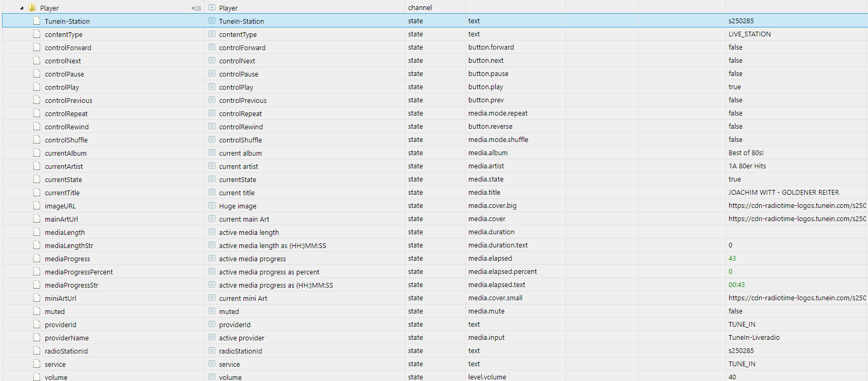Click file icon of providerName row
The height and width of the screenshot is (381, 868).
pyautogui.click(x=36, y=338)
